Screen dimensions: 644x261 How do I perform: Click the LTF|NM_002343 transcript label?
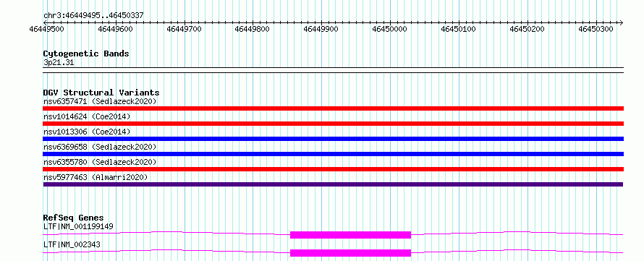72,244
